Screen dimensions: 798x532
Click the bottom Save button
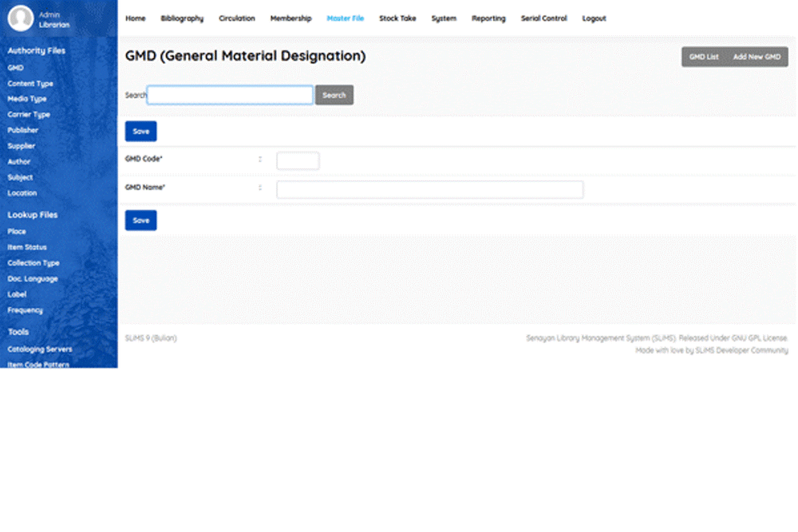click(x=140, y=220)
